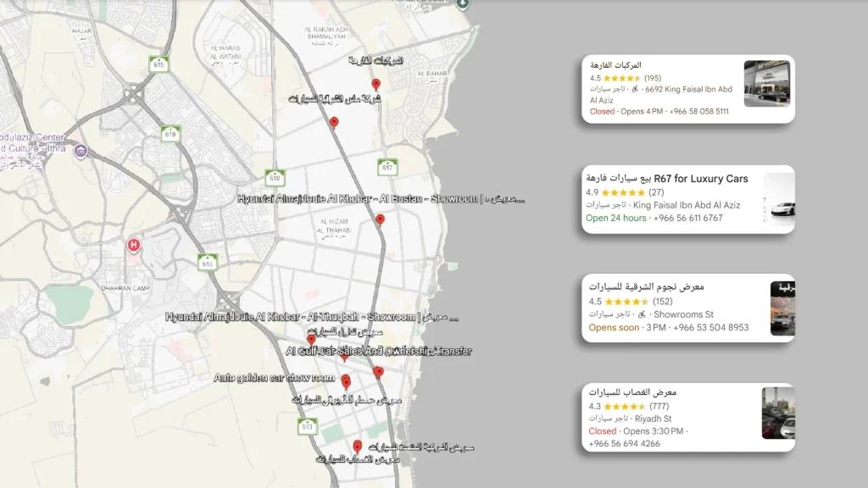Click the AL HARAS AL WATANI district label

point(225,55)
